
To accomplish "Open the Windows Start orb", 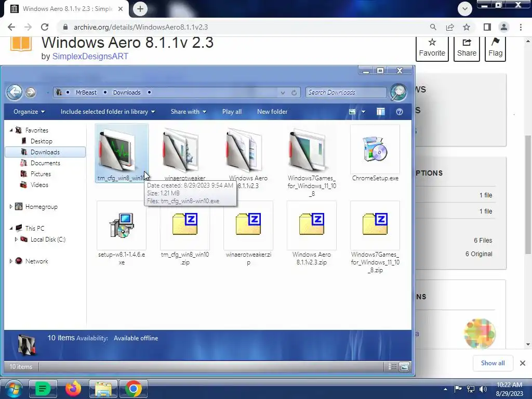I will [13, 390].
